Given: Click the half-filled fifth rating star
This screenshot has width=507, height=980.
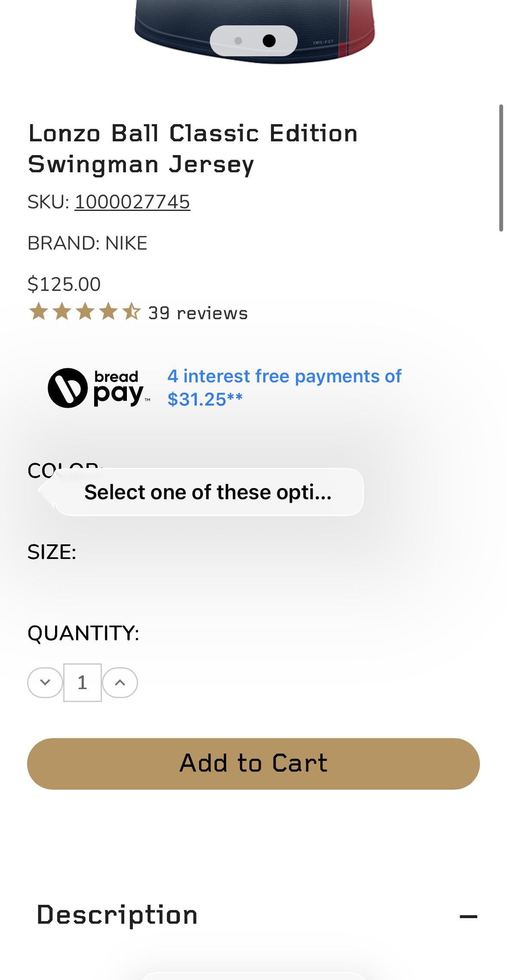Looking at the screenshot, I should pos(131,311).
